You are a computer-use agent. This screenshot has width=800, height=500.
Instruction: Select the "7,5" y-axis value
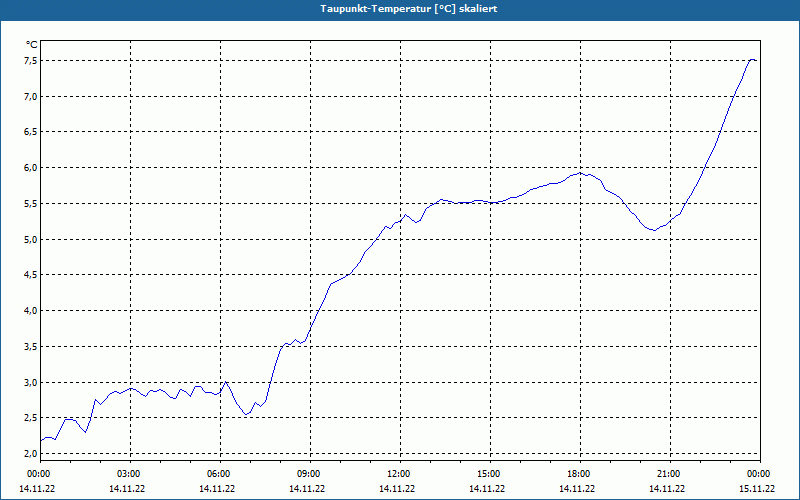(x=31, y=61)
